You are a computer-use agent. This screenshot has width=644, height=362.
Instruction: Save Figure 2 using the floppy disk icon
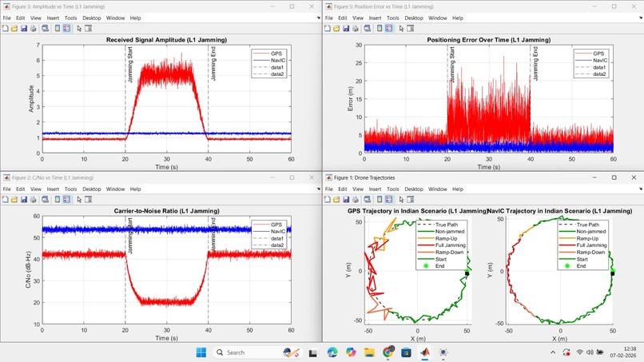click(x=24, y=199)
